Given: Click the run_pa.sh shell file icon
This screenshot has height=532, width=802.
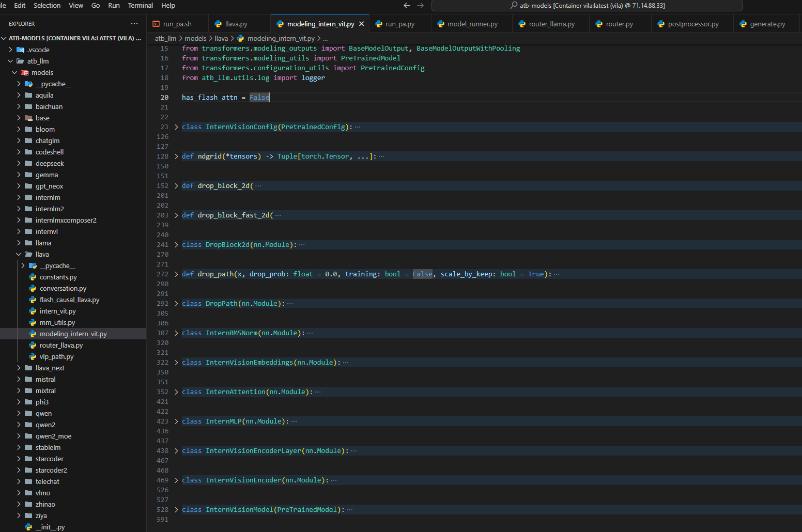Looking at the screenshot, I should [x=156, y=24].
